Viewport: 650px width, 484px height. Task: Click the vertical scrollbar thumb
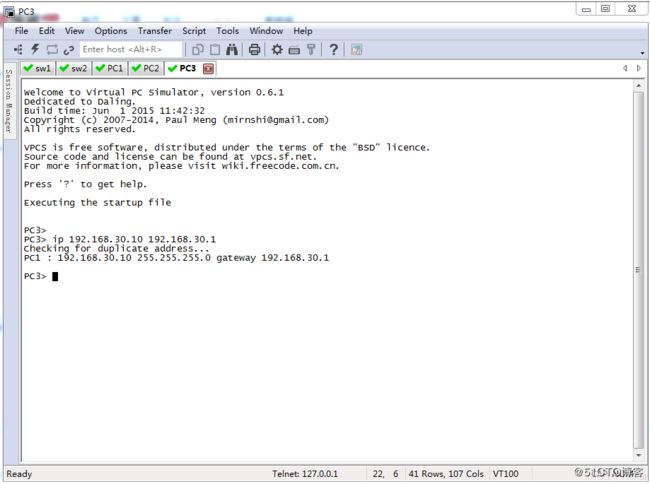pyautogui.click(x=638, y=270)
